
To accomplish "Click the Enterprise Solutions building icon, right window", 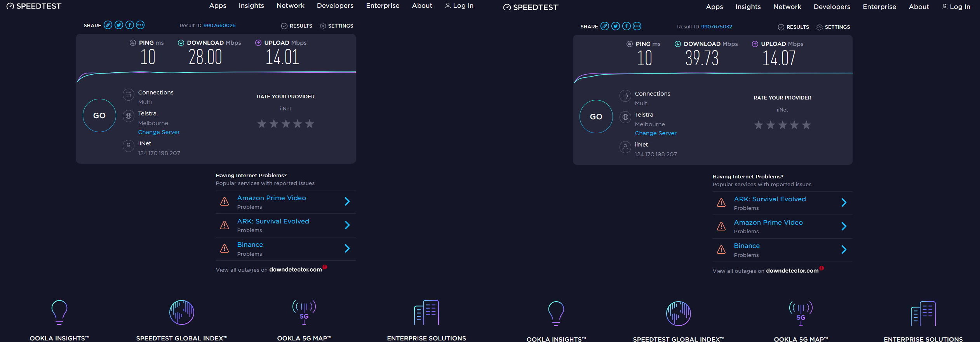I will [x=923, y=313].
